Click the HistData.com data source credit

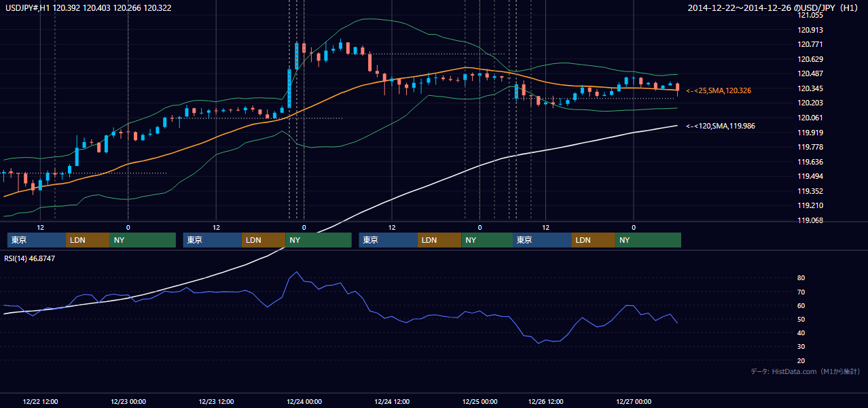(x=806, y=371)
